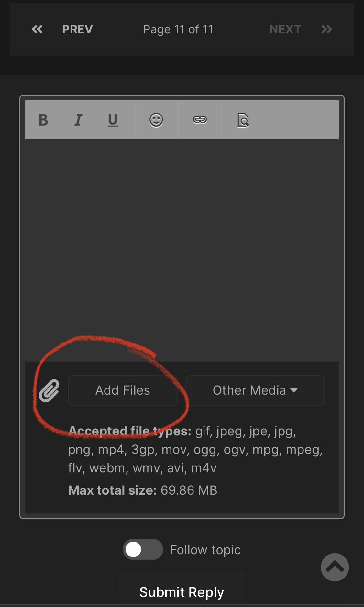Click the Add Files button
The image size is (364, 607).
click(x=123, y=390)
